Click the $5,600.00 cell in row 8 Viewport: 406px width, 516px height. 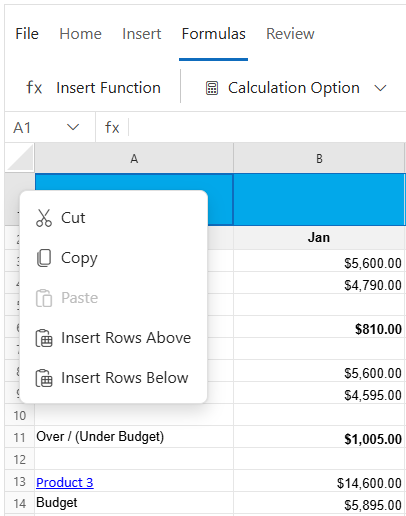(x=319, y=371)
